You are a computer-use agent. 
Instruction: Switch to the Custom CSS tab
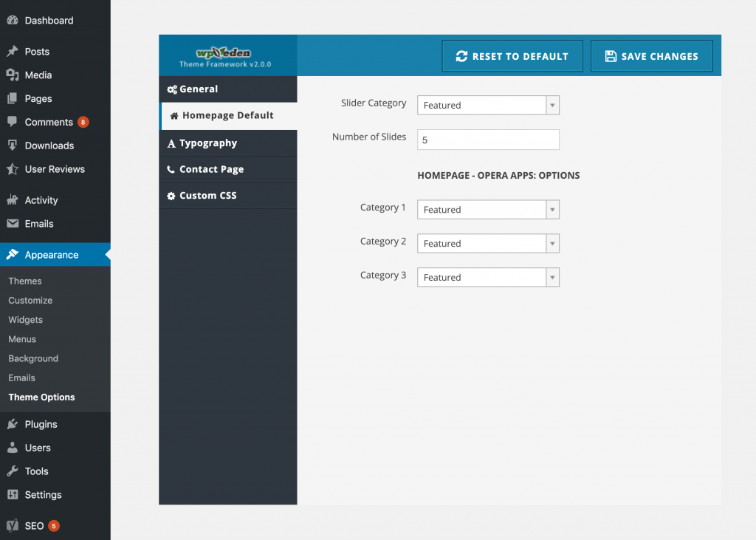click(x=228, y=196)
